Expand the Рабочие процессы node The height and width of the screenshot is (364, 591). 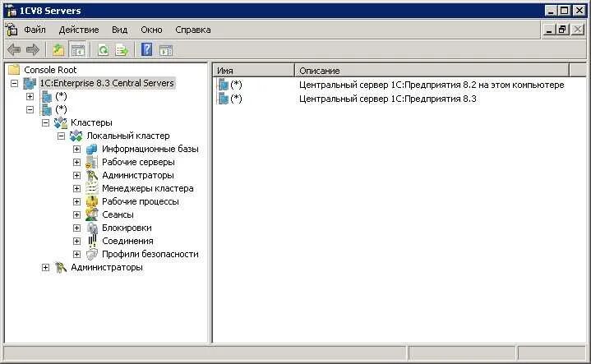77,201
